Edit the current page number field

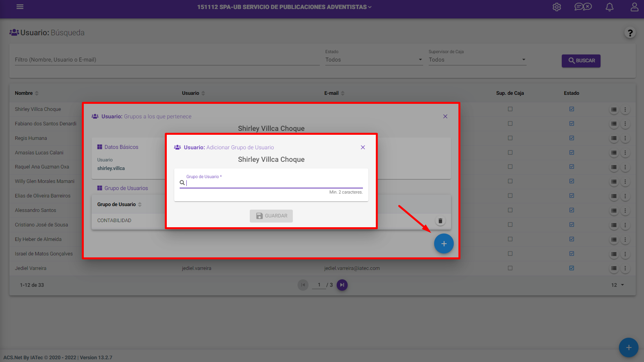tap(319, 285)
